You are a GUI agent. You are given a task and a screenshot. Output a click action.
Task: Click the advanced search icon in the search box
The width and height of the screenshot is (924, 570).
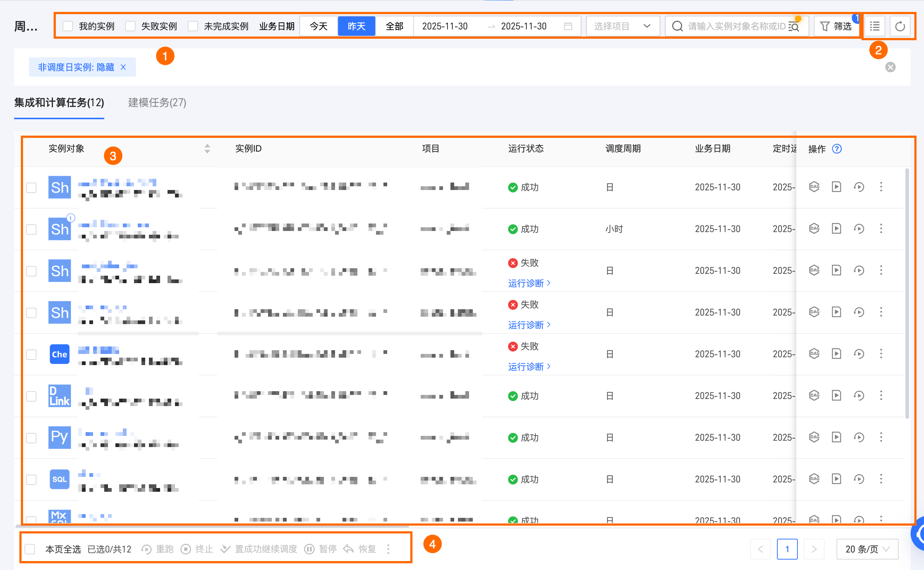point(794,26)
